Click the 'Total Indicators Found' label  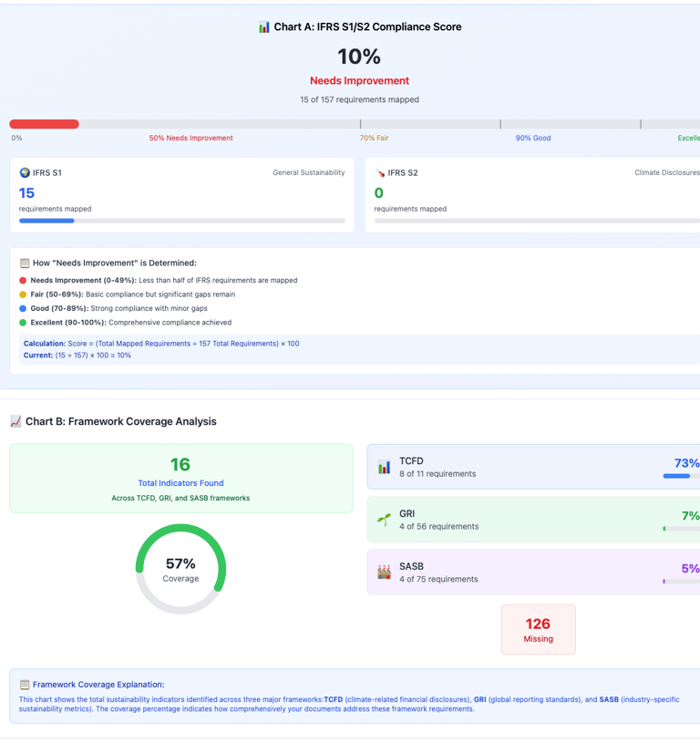point(180,483)
